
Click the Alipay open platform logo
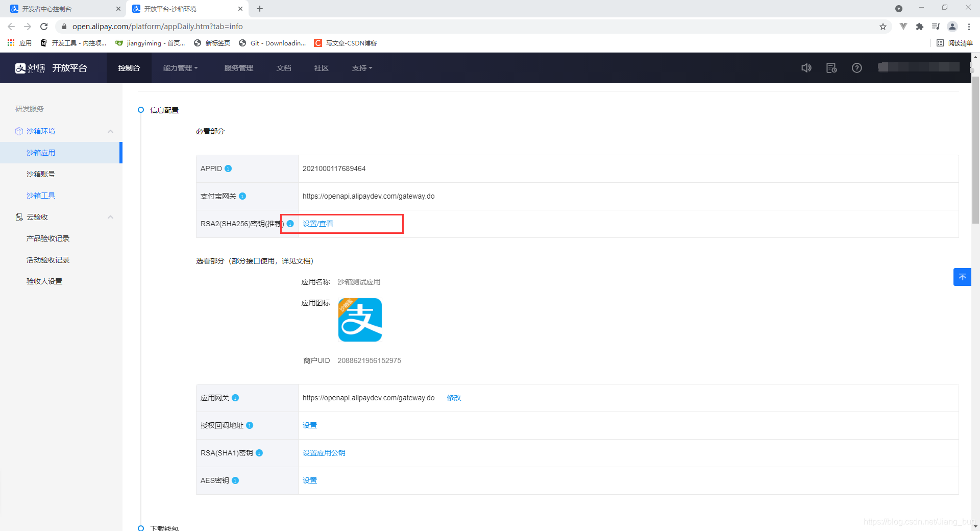pos(51,68)
